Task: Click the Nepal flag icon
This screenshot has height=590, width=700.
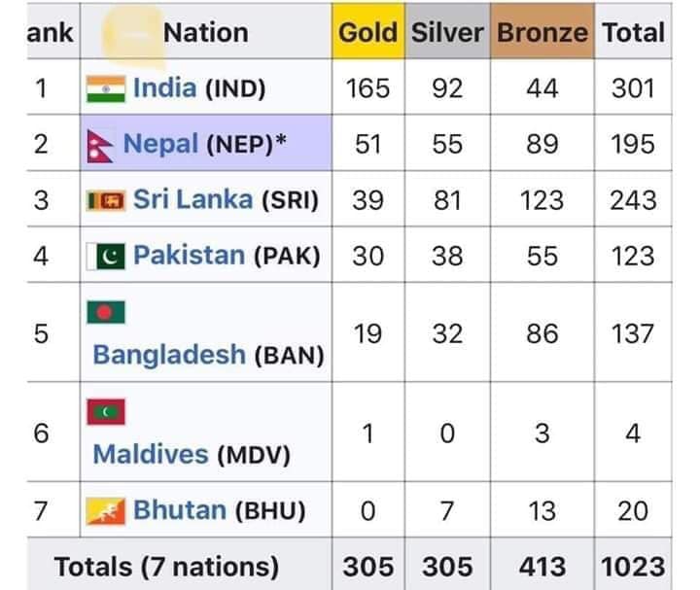Action: pos(100,146)
